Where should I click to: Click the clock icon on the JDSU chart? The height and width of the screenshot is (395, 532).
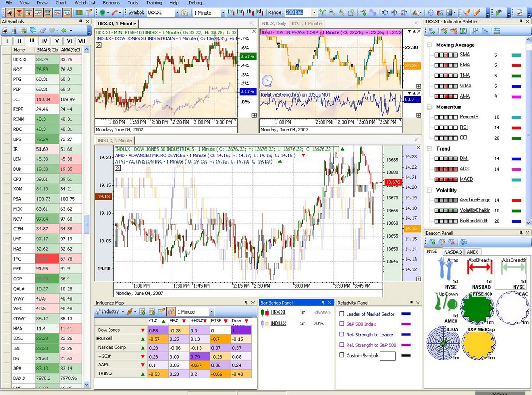268,80
